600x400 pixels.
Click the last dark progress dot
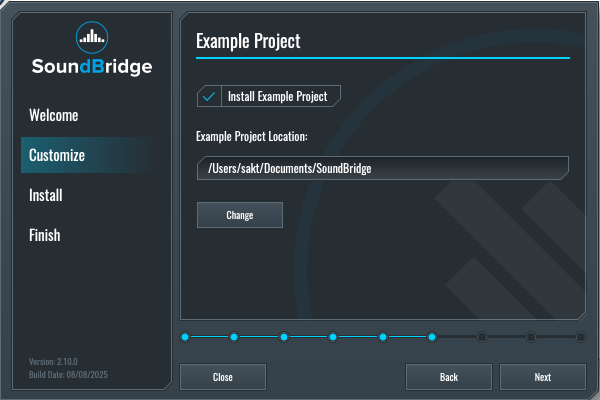point(580,337)
